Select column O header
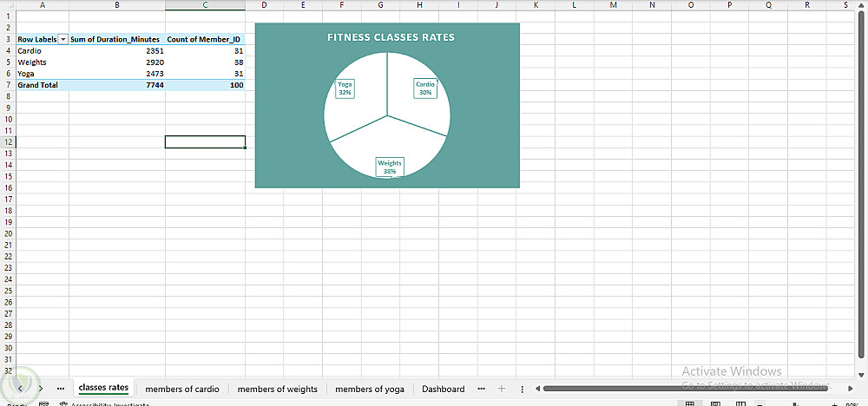 [690, 5]
